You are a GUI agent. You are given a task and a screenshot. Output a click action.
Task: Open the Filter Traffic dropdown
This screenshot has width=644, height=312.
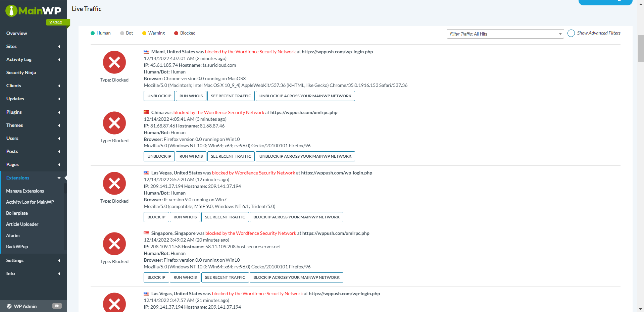coord(505,34)
